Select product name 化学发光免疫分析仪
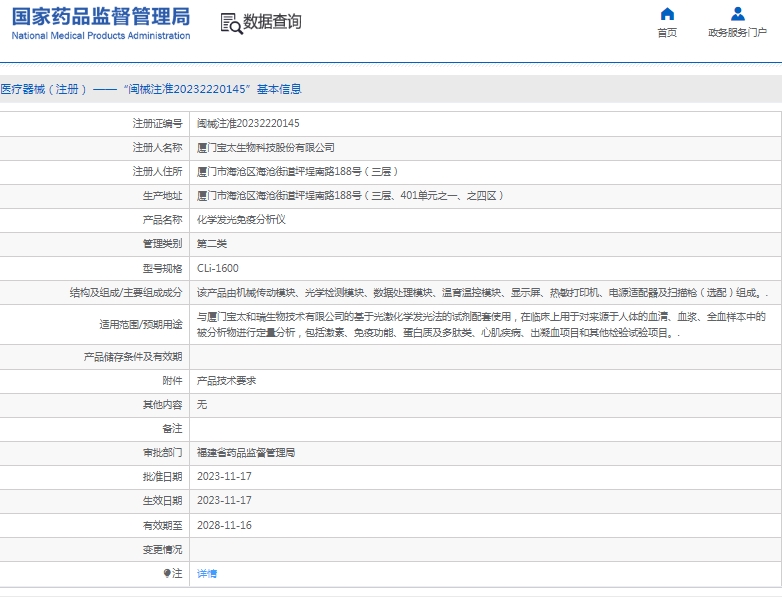 241,219
